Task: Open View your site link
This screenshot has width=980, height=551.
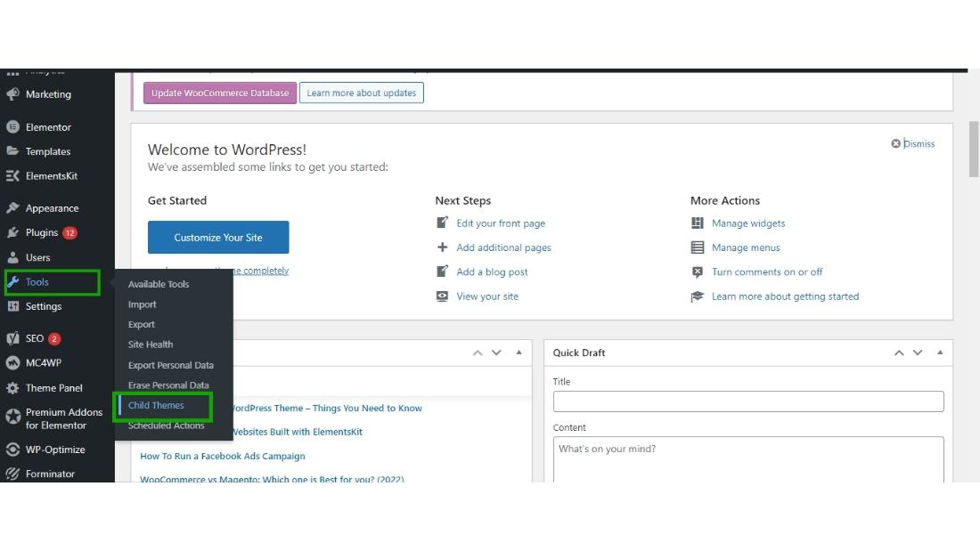Action: click(x=487, y=296)
